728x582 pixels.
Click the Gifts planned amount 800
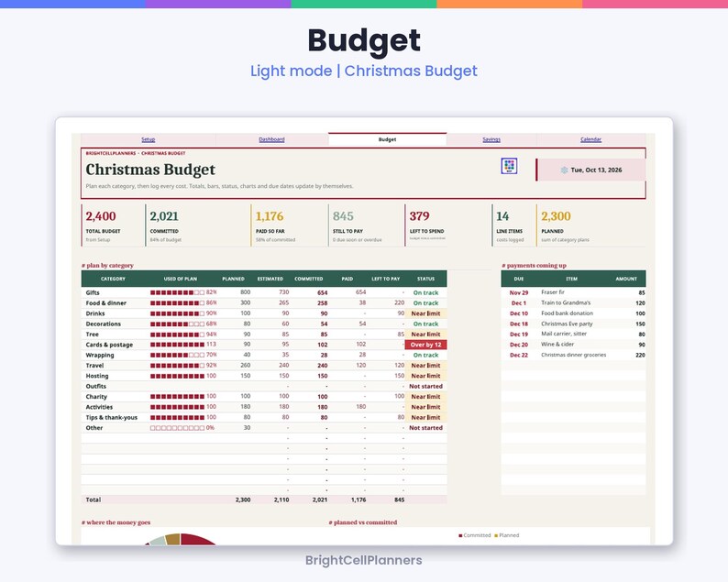tap(245, 292)
